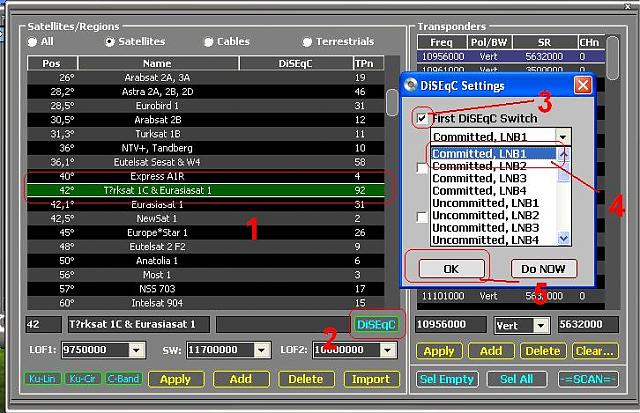The image size is (640, 413).
Task: Expand the SW frequency dropdown
Action: [261, 350]
